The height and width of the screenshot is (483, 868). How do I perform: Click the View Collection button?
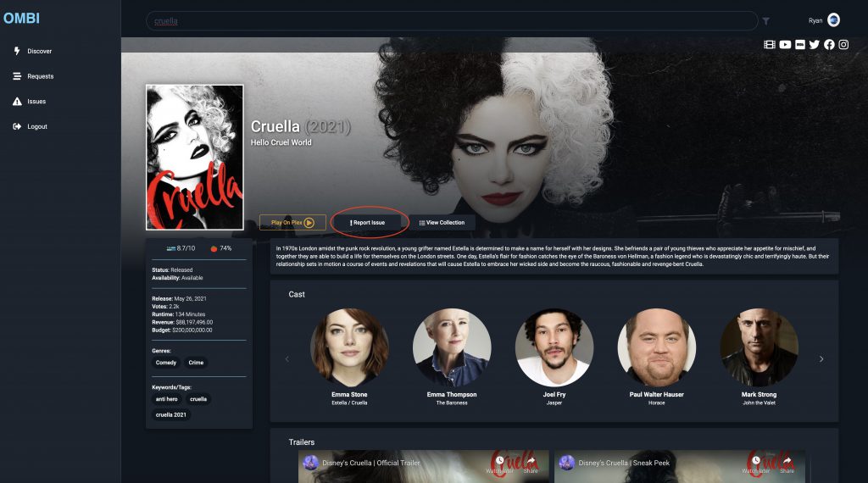[442, 222]
